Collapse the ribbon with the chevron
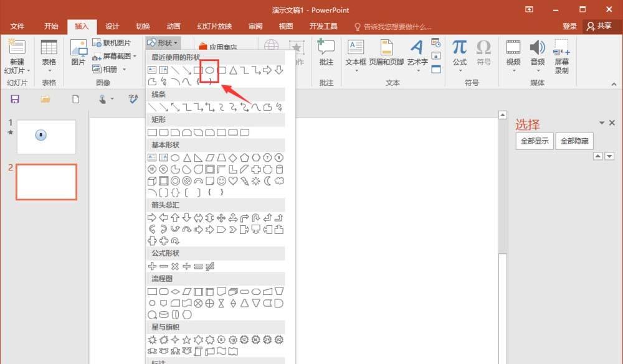 click(614, 84)
